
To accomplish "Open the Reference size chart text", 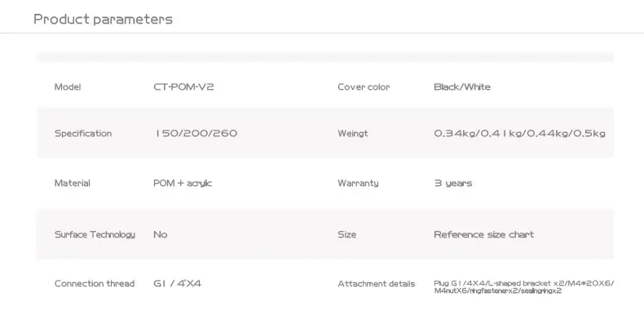I will pyautogui.click(x=484, y=235).
